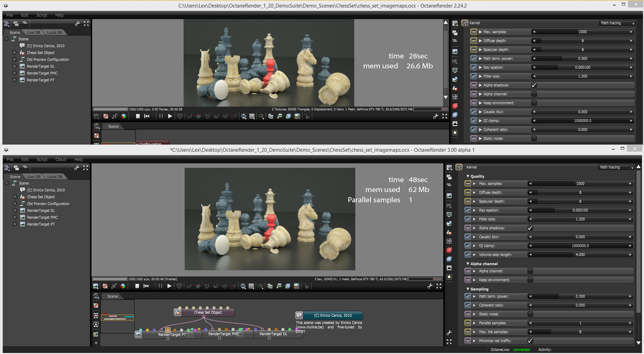Switch to the Local DB tab in the 3.00 alpha window
This screenshot has width=644, height=354.
[x=55, y=177]
